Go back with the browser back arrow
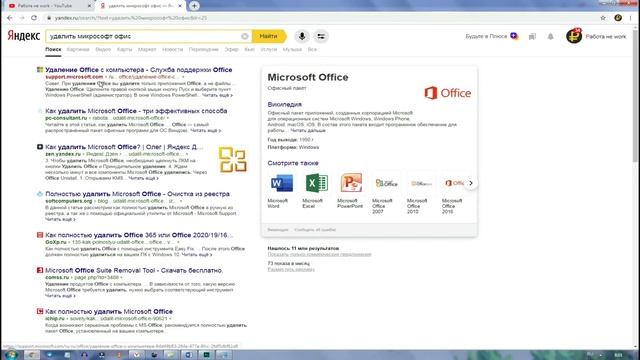Viewport: 640px width, 360px height. [10, 18]
